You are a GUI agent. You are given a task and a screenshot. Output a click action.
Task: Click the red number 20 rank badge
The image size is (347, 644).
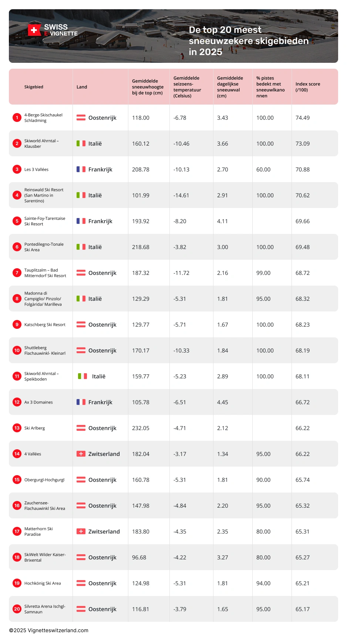tap(17, 609)
